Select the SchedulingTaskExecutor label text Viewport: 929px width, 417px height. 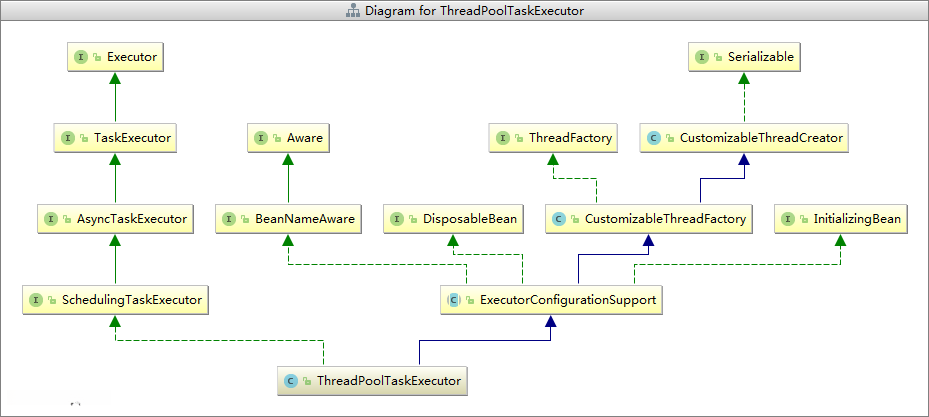click(132, 300)
